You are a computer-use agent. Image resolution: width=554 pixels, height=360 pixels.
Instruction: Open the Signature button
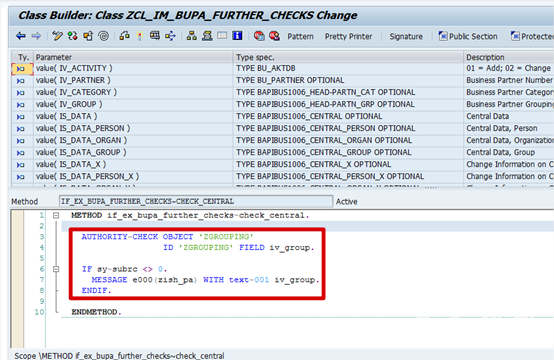coord(406,36)
